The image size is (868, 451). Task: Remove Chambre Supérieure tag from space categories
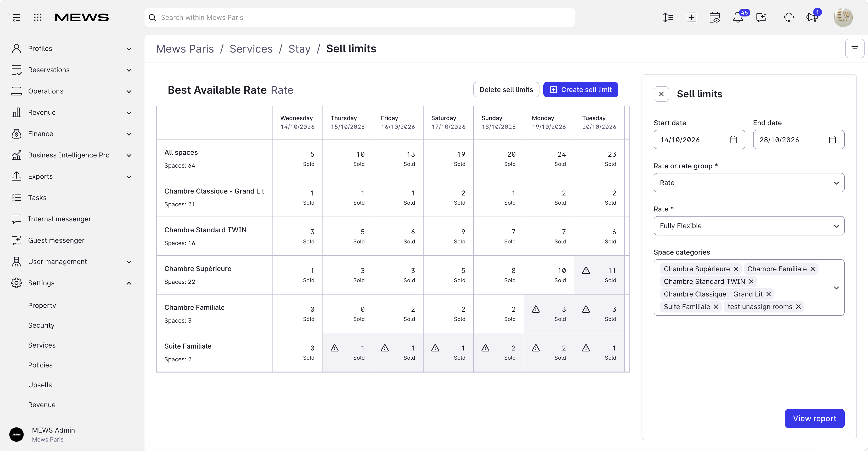click(736, 269)
